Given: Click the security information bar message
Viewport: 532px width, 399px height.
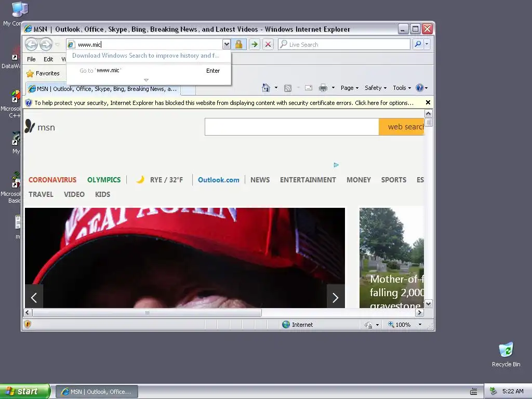Looking at the screenshot, I should (224, 103).
